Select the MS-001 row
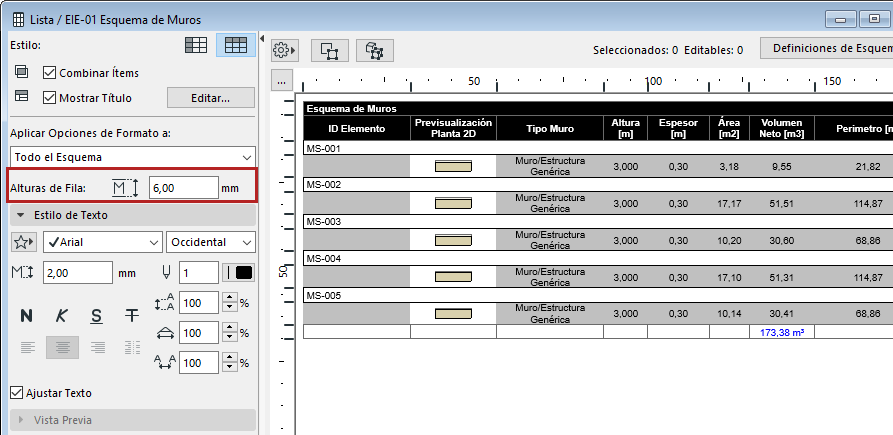 598,148
